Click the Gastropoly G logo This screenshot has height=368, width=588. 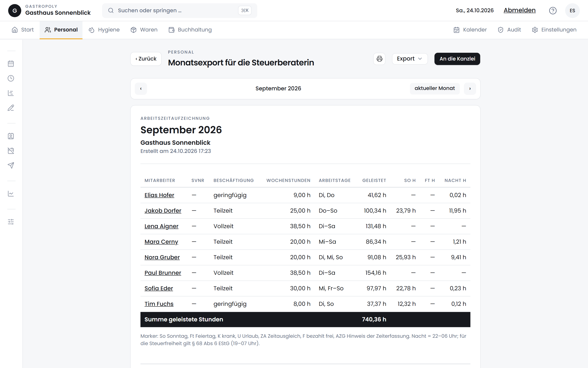(x=14, y=10)
